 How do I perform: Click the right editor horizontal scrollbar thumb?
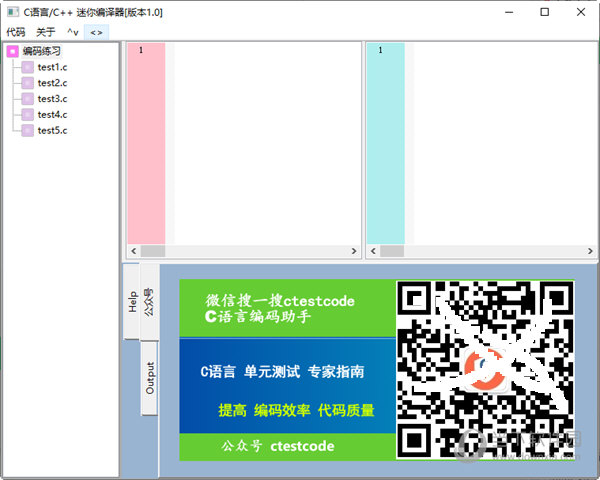point(392,251)
